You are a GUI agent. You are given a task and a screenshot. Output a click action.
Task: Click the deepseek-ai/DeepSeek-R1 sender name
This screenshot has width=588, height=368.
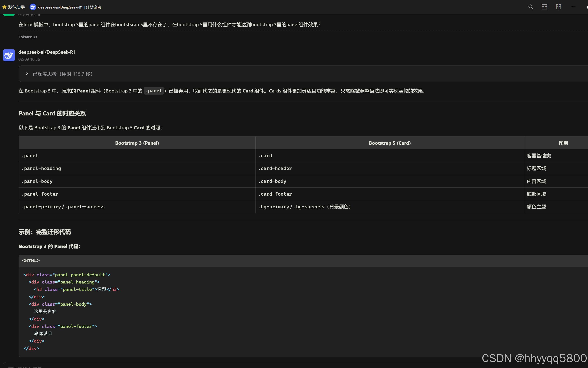pos(47,52)
